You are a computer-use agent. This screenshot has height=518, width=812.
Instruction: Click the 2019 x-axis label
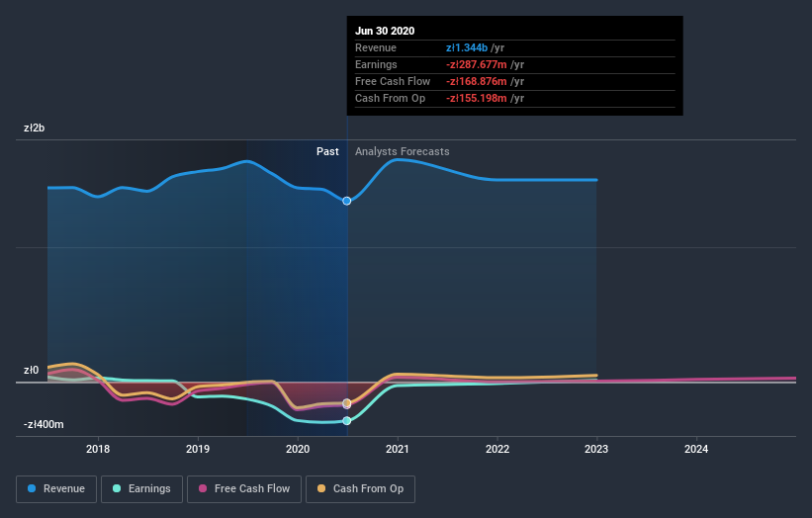coord(198,449)
